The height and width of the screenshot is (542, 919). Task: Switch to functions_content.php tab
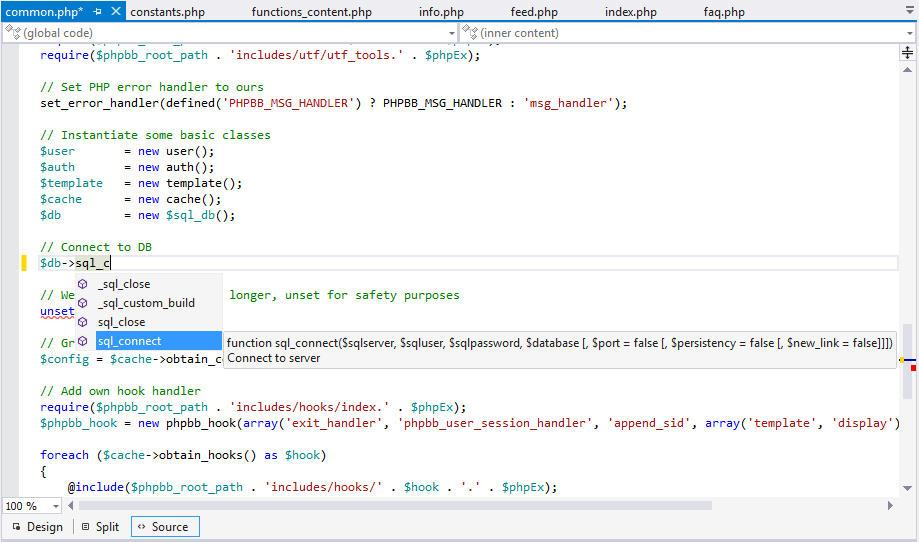(311, 12)
